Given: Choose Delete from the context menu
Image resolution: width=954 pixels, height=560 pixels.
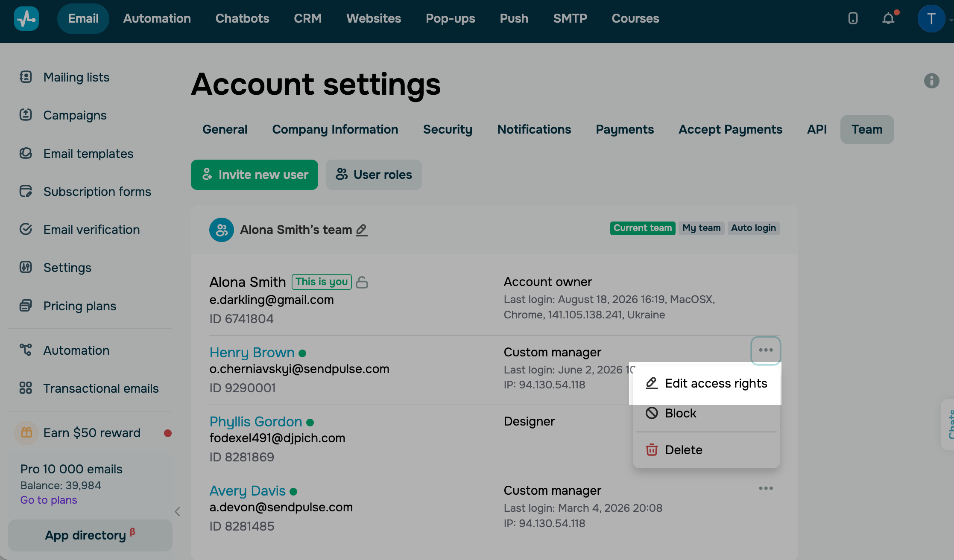Looking at the screenshot, I should (x=707, y=450).
